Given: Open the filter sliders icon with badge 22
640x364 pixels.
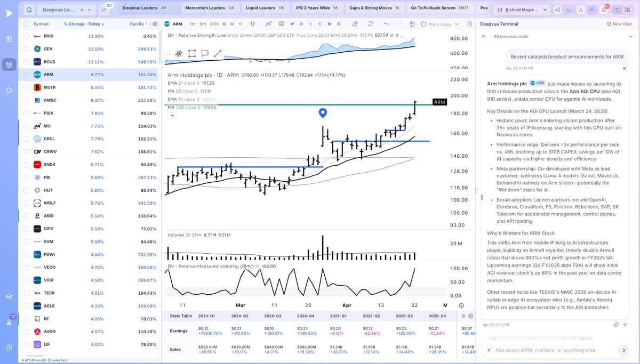Looking at the screenshot, I should pos(105,10).
